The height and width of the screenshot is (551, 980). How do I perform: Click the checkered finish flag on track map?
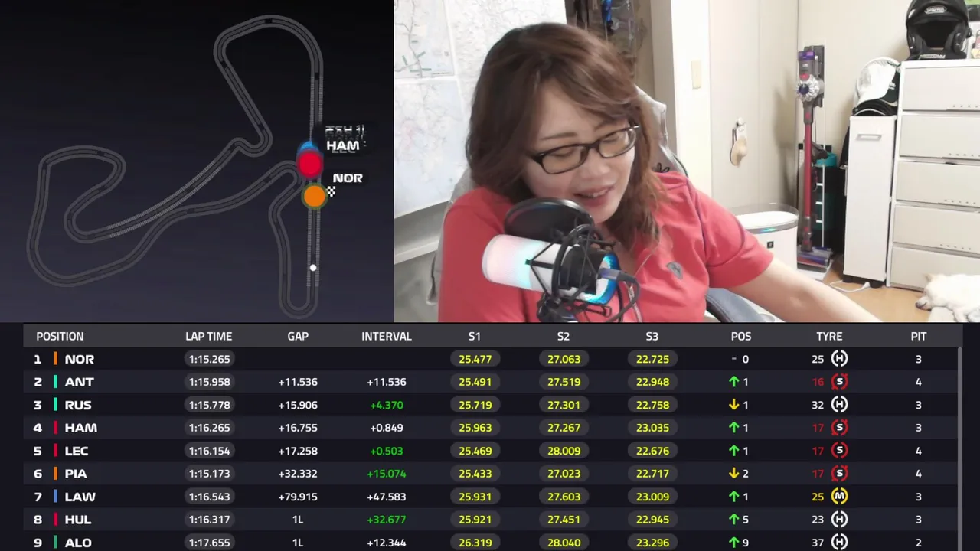[x=331, y=191]
